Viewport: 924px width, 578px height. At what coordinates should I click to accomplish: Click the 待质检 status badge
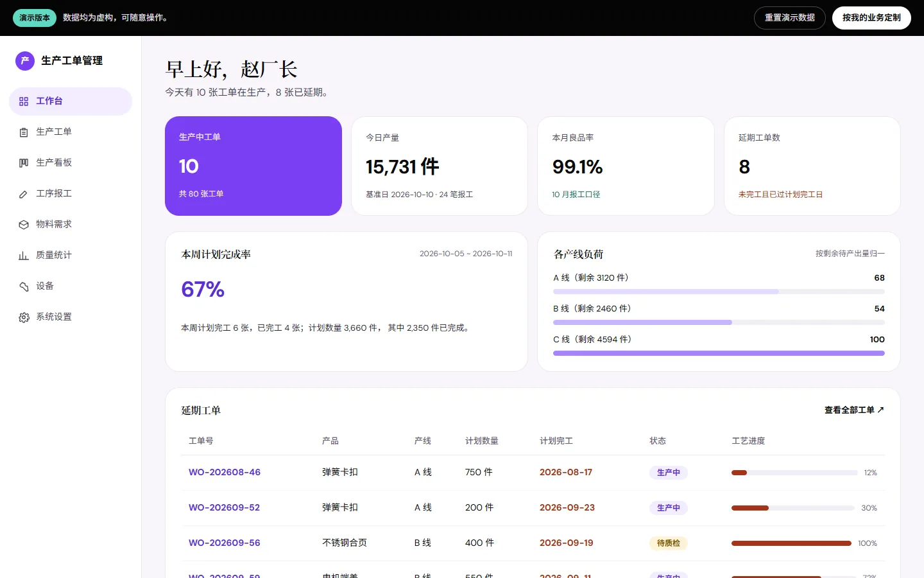click(669, 543)
